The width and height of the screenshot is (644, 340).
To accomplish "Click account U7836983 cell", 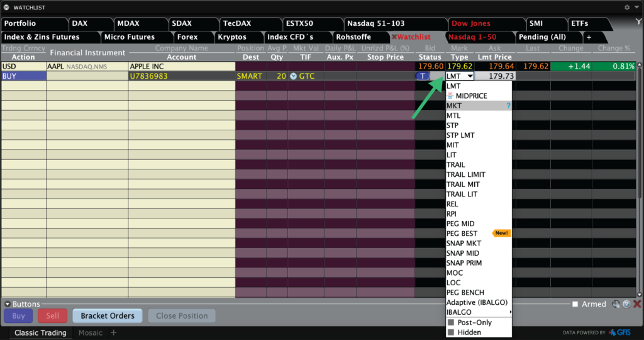I will pos(182,76).
